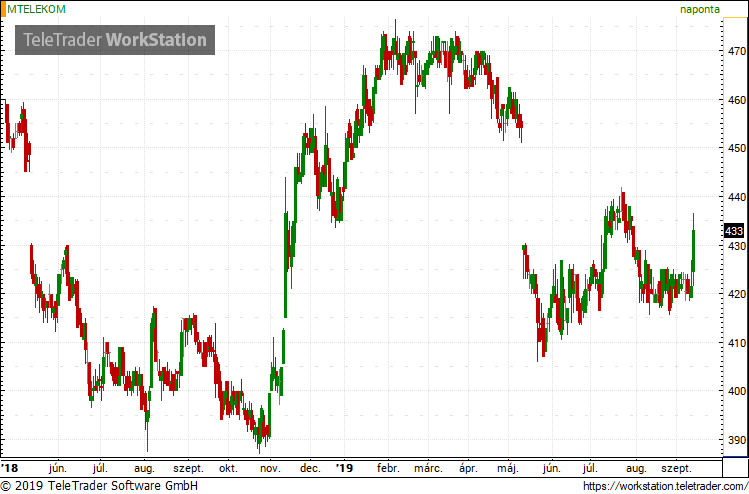Click the szept. label before okt.

coord(188,468)
